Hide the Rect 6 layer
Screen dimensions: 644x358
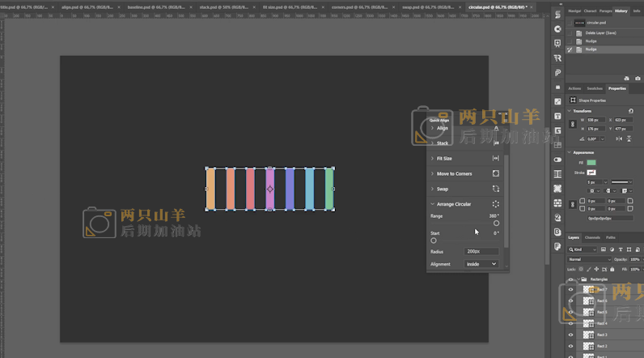[570, 300]
